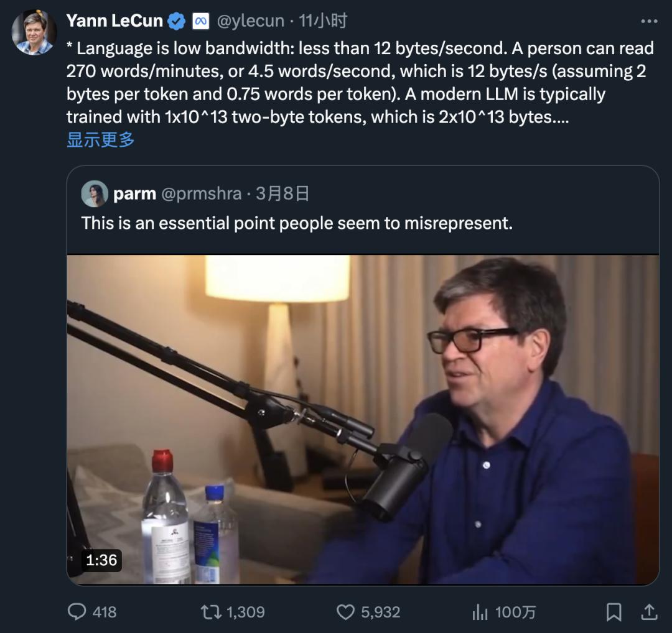Click parm's small profile avatar

[x=95, y=194]
